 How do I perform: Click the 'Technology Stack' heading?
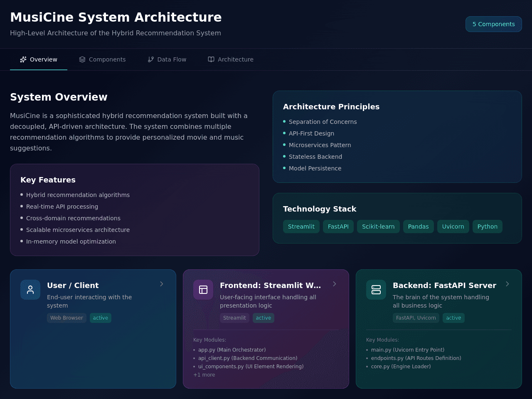(320, 209)
